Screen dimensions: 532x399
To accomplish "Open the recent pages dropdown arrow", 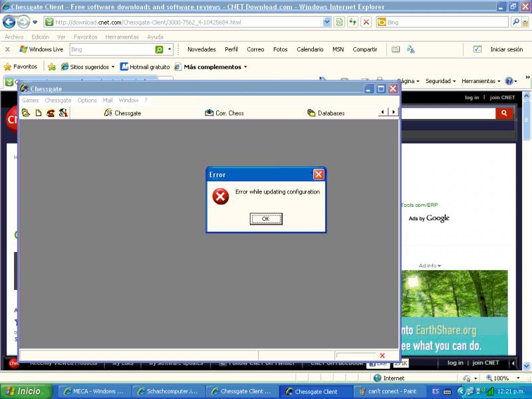I will 35,23.
